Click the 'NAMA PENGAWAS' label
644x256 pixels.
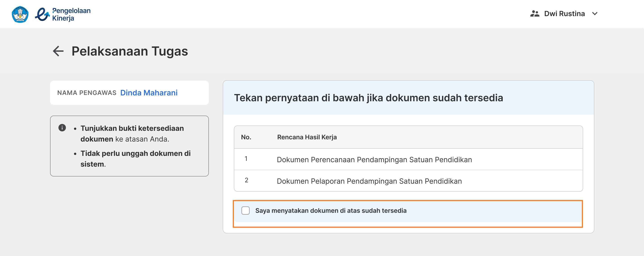point(87,93)
